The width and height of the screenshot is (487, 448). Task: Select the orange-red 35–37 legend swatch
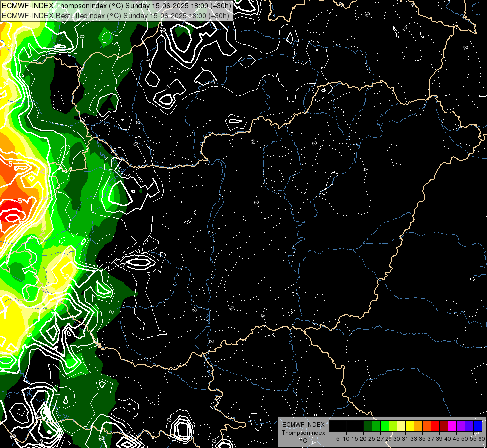coord(427,426)
